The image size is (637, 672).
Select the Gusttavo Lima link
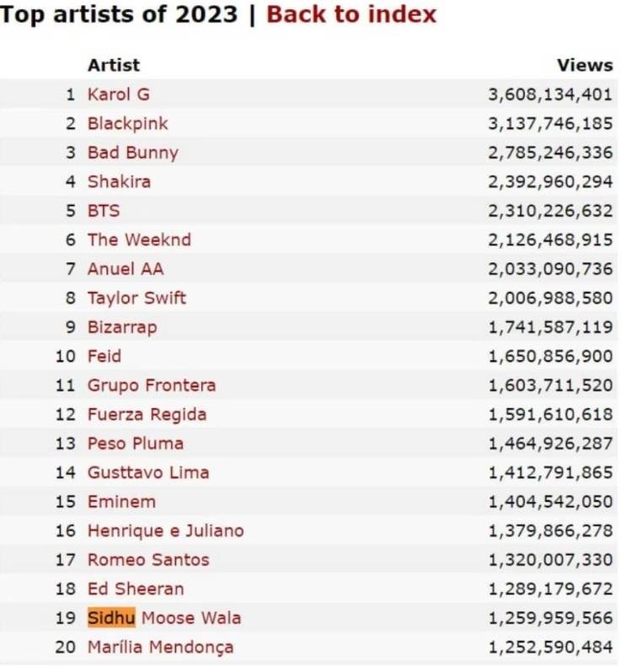tap(148, 472)
